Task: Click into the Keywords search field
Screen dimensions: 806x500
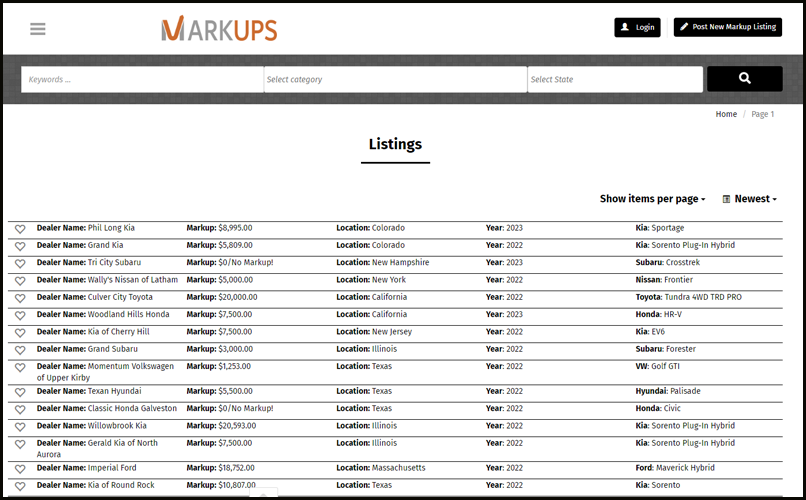Action: click(142, 79)
